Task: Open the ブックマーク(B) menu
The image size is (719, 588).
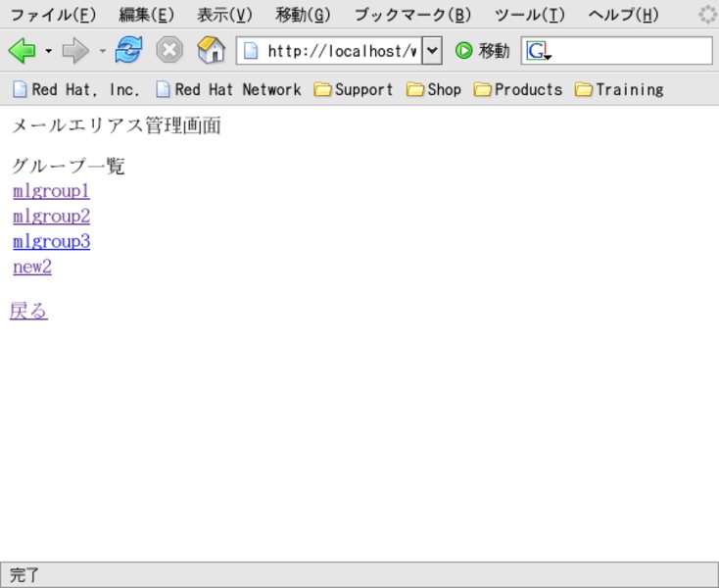Action: 412,15
